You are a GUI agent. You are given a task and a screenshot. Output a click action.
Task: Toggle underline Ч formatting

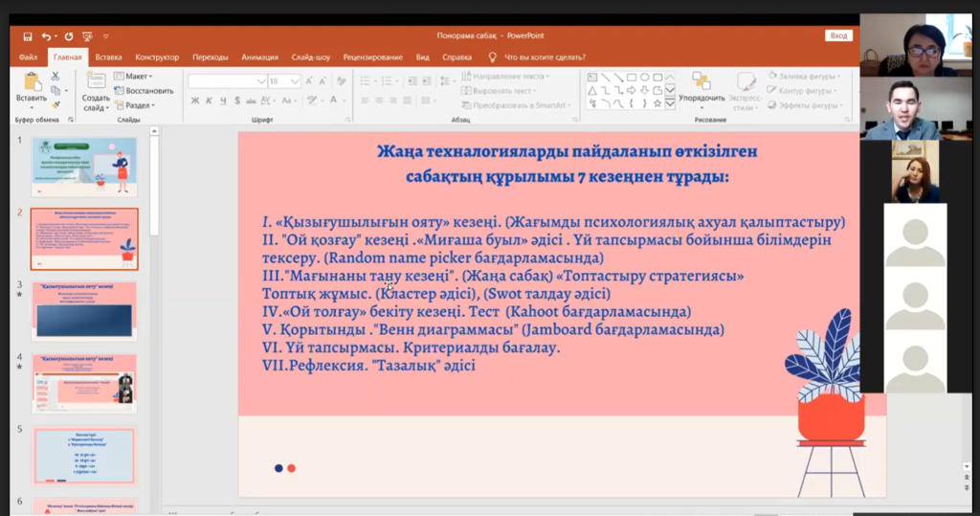click(x=222, y=101)
